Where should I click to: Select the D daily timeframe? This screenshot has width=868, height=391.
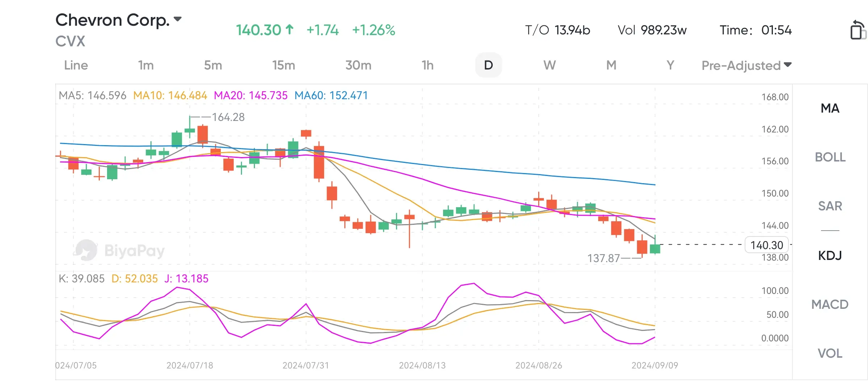(x=488, y=65)
